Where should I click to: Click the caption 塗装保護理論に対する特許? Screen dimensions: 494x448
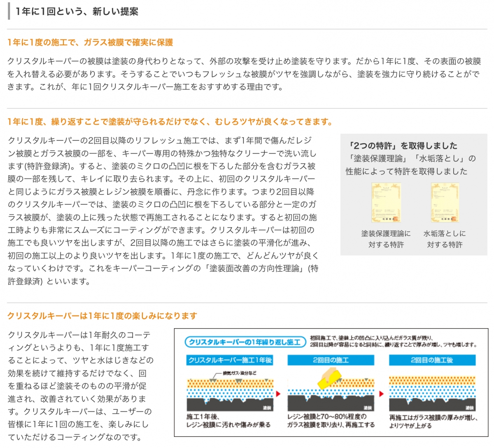386,239
